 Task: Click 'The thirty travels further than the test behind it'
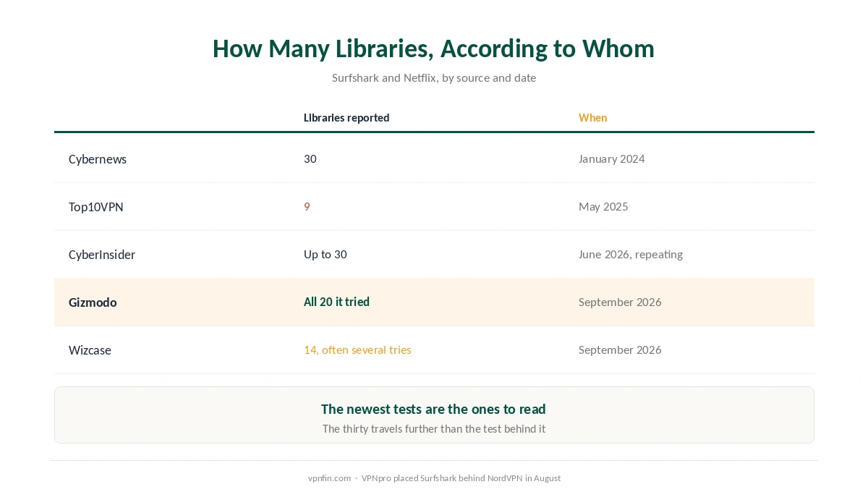434,429
